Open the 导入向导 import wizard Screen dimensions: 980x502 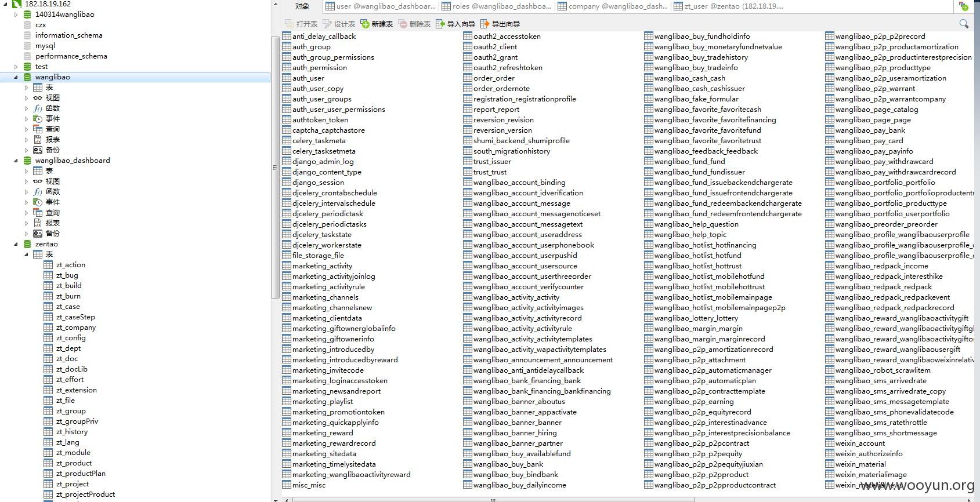coord(455,24)
